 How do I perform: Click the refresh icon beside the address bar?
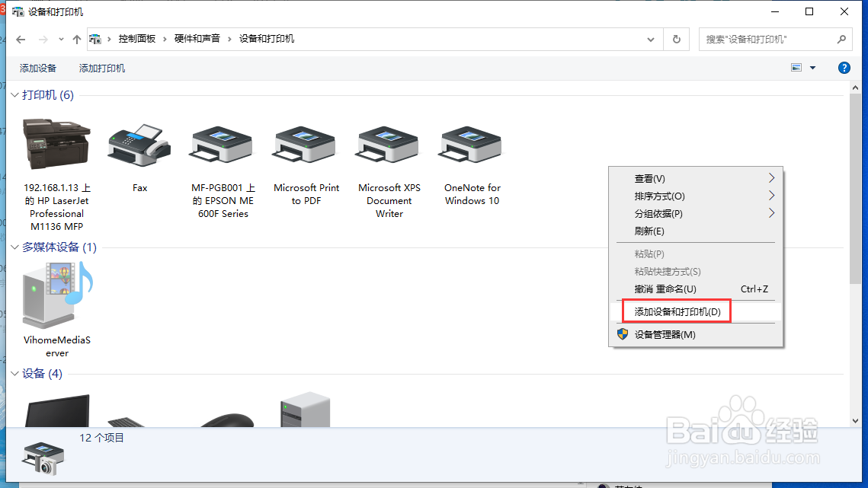tap(677, 40)
